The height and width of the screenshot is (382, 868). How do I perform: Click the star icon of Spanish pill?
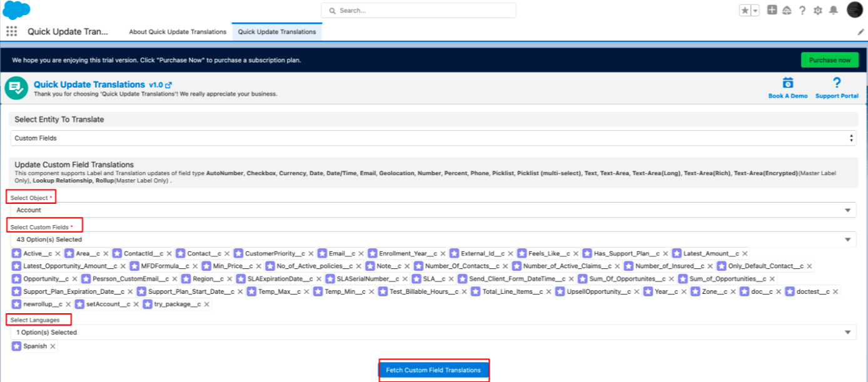point(16,346)
